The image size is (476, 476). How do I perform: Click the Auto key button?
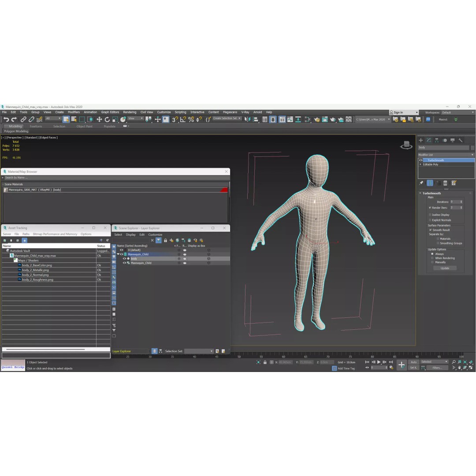(x=413, y=362)
